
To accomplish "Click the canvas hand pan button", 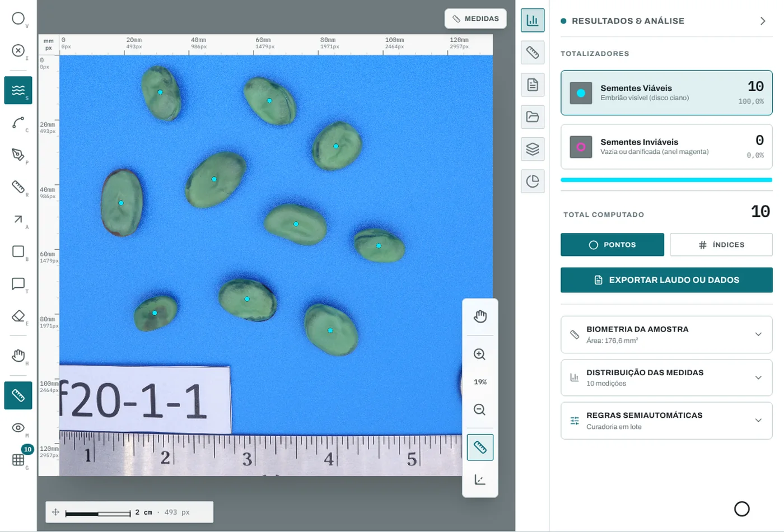I will click(x=480, y=316).
